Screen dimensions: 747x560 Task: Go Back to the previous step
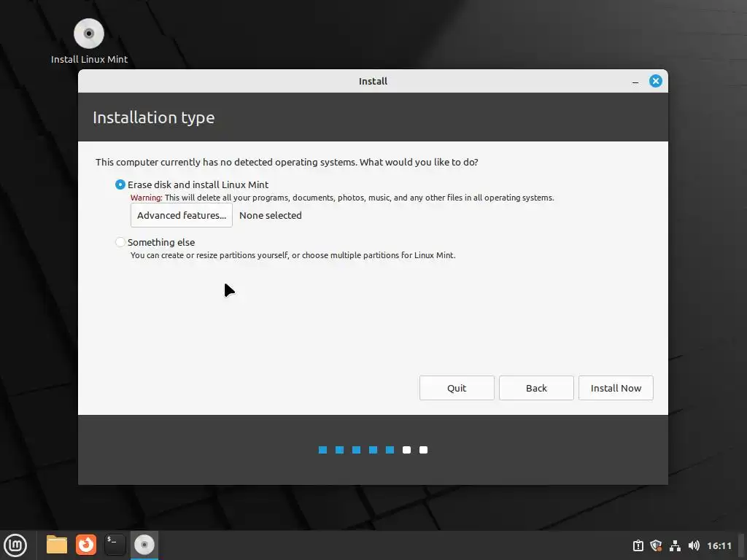536,388
